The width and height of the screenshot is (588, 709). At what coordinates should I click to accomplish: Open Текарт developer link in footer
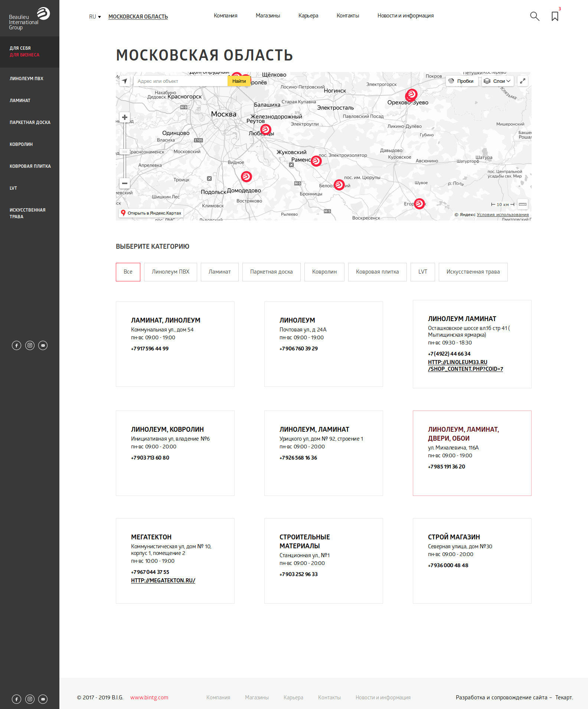(x=564, y=697)
